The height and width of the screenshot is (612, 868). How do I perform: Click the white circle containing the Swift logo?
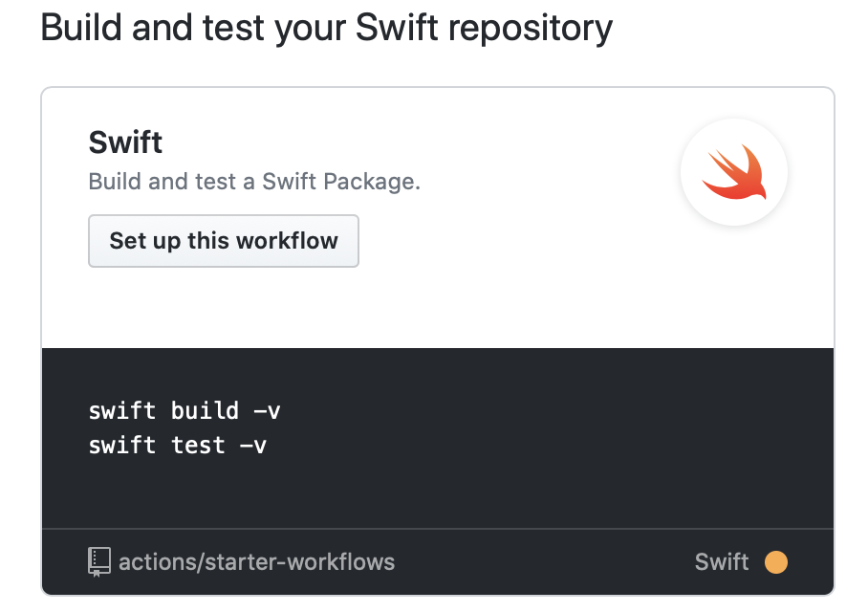point(734,172)
